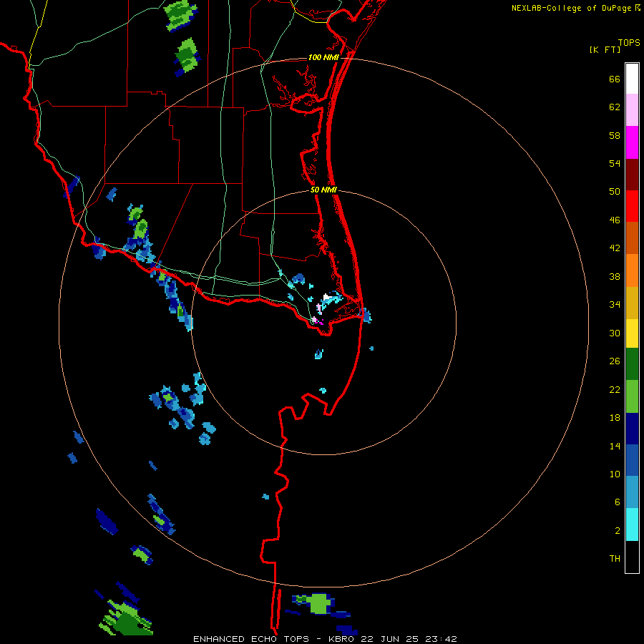Viewport: 644px width, 644px height.
Task: Pick the bright red legend swatch between 46 and 50
Action: [632, 206]
